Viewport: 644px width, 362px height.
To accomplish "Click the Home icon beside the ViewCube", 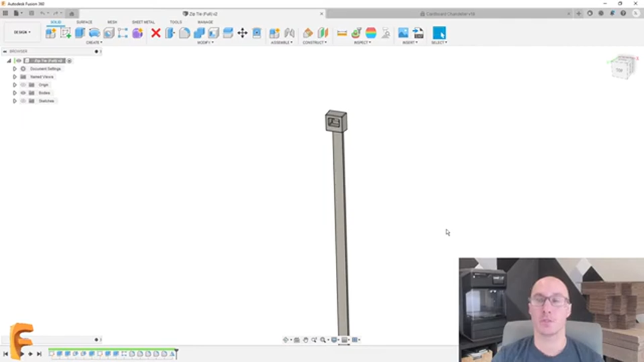I will (x=604, y=57).
